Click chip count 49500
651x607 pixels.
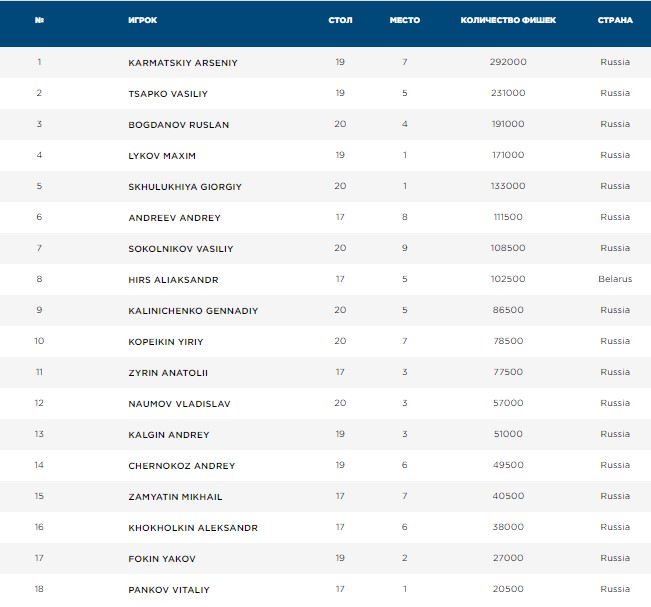pyautogui.click(x=508, y=465)
